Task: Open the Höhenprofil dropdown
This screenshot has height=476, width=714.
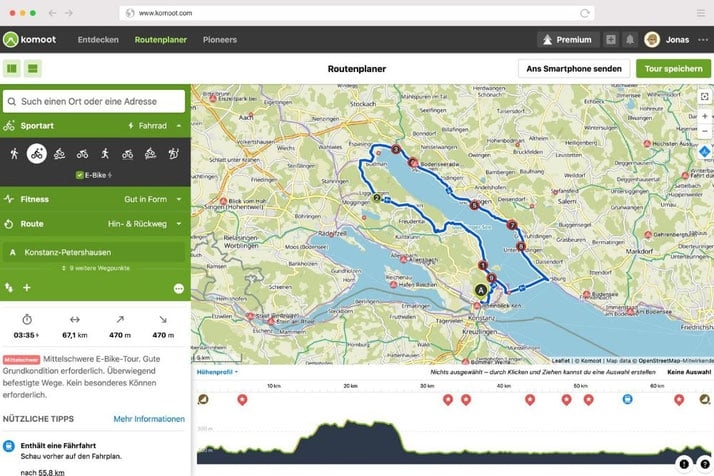Action: pyautogui.click(x=217, y=372)
